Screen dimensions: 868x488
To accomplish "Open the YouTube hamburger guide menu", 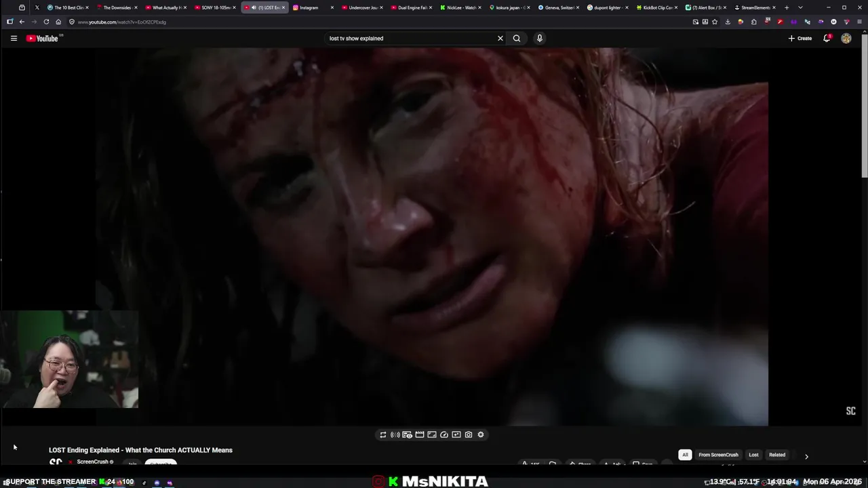I will coord(14,39).
